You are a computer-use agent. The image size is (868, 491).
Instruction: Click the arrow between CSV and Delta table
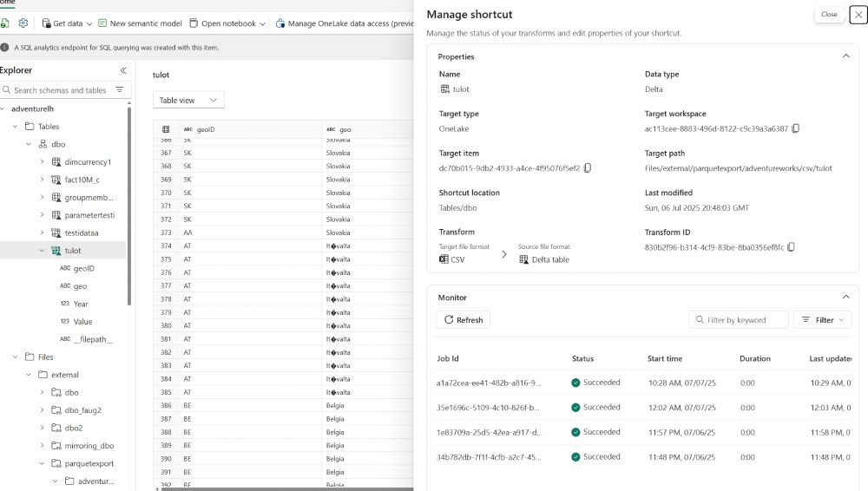(503, 254)
